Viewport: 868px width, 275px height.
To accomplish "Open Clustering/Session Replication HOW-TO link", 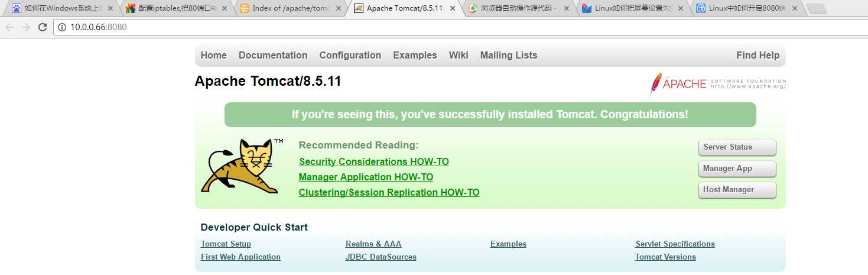I will (389, 192).
